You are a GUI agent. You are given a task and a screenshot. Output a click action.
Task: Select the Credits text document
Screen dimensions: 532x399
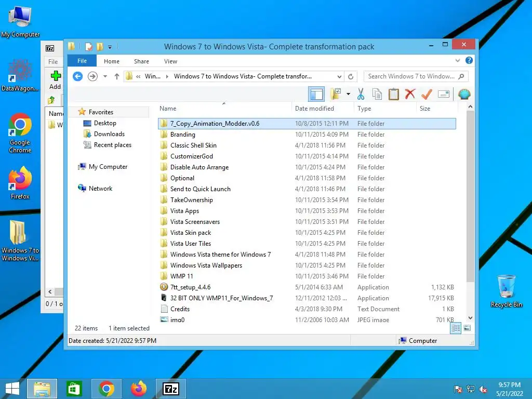(307, 309)
